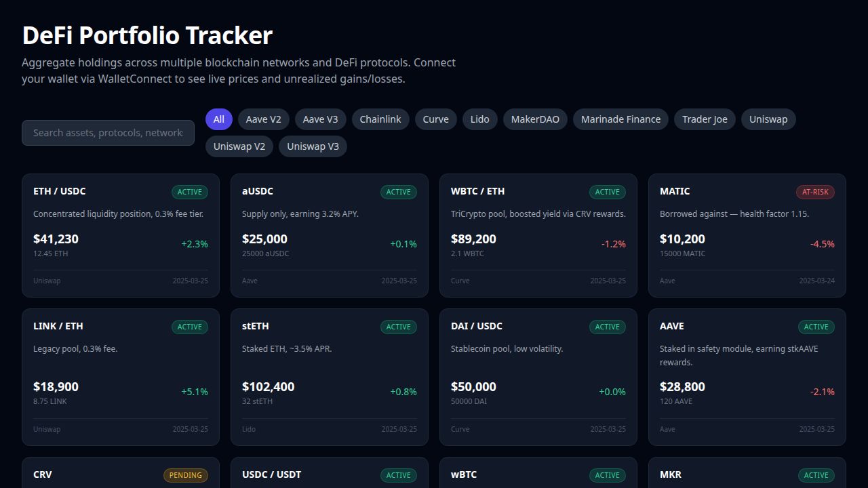Focus the search assets input field

pos(108,133)
